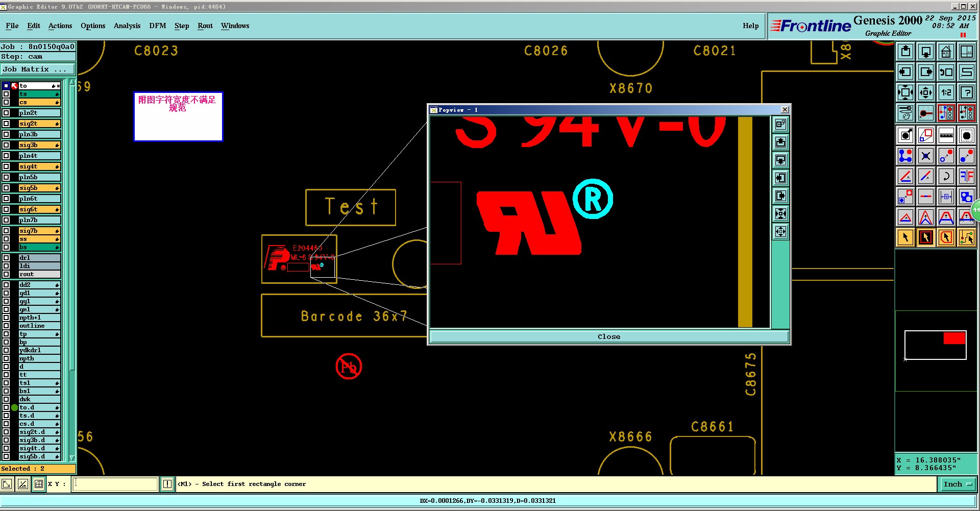Open the Actions menu
The width and height of the screenshot is (980, 511).
60,26
